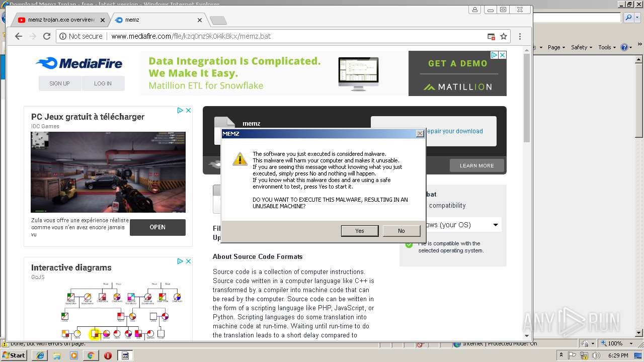Open the IE Safety menu

(581, 47)
